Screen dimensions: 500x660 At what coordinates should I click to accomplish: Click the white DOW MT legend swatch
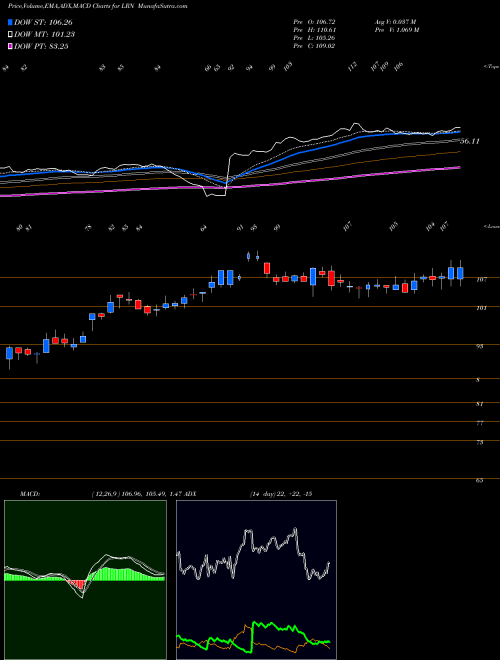point(11,35)
